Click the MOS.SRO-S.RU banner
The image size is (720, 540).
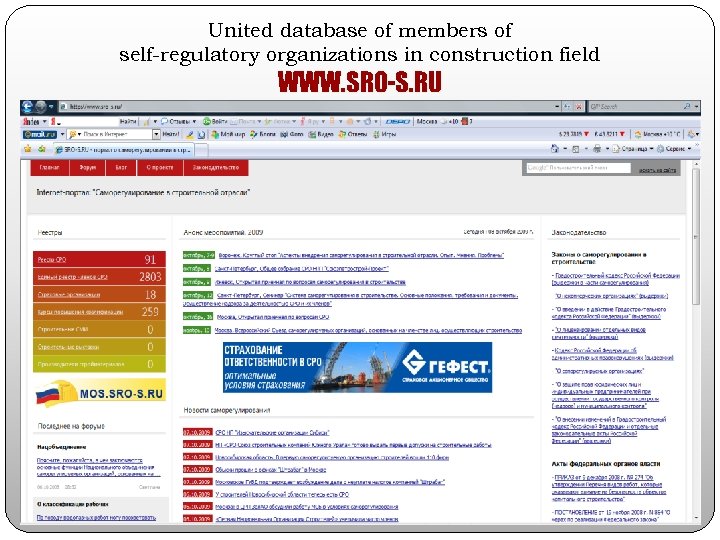pos(100,393)
